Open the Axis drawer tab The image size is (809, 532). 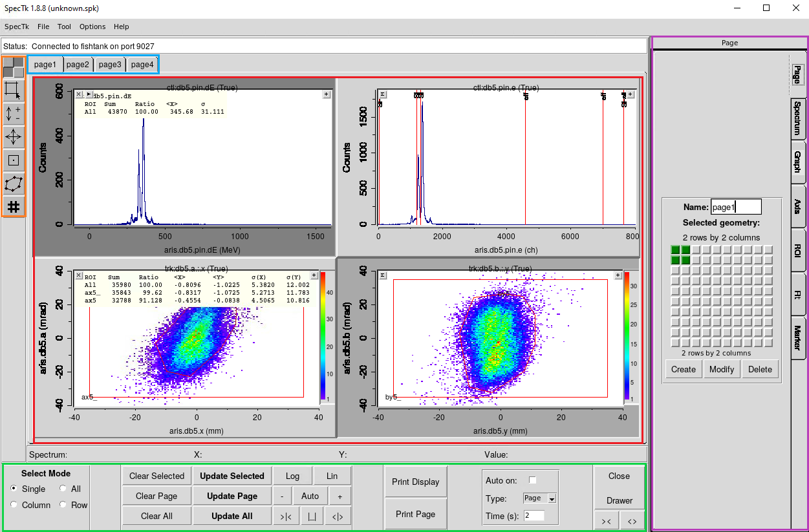(x=798, y=206)
